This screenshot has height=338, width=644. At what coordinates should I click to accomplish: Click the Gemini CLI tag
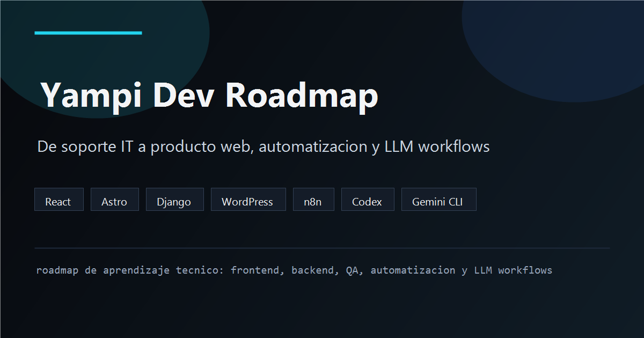(x=438, y=200)
